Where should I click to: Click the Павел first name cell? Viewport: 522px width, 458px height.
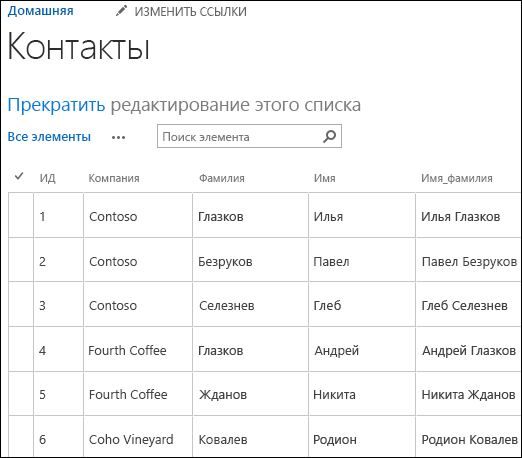coord(362,260)
